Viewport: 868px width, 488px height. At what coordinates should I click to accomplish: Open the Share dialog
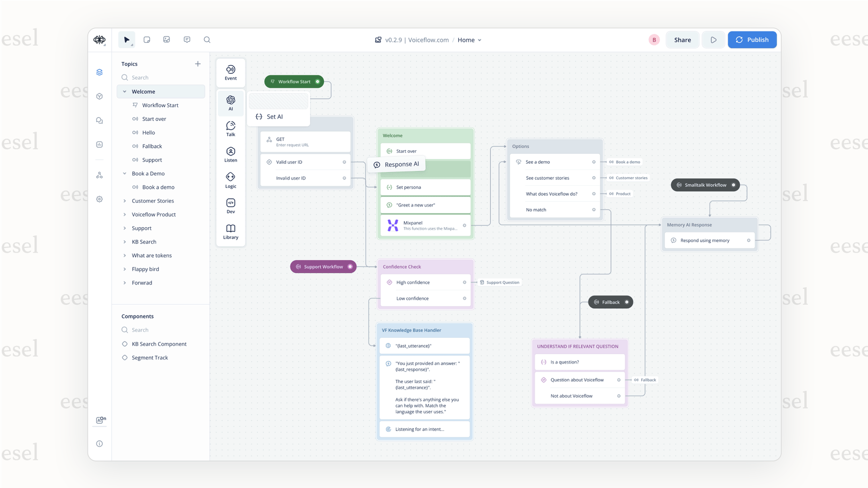[x=682, y=39]
